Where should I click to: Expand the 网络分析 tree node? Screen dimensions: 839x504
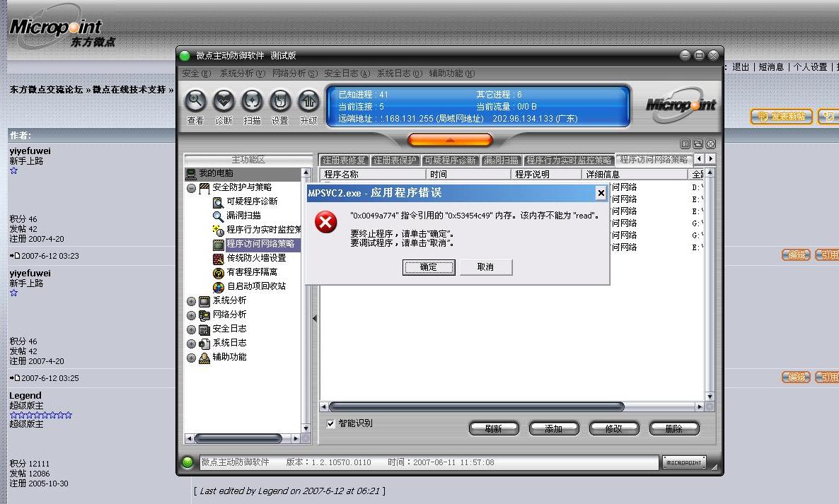click(191, 315)
